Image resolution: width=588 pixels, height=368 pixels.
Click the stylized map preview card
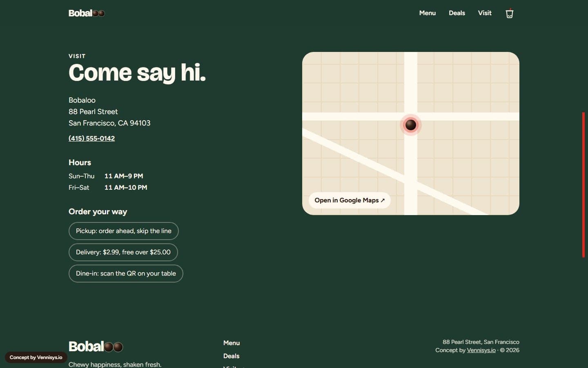click(411, 133)
